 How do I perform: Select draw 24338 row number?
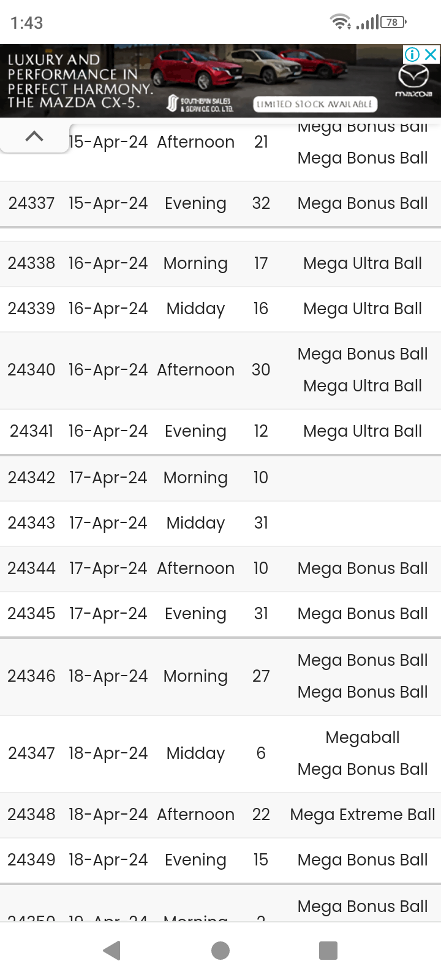tap(31, 263)
